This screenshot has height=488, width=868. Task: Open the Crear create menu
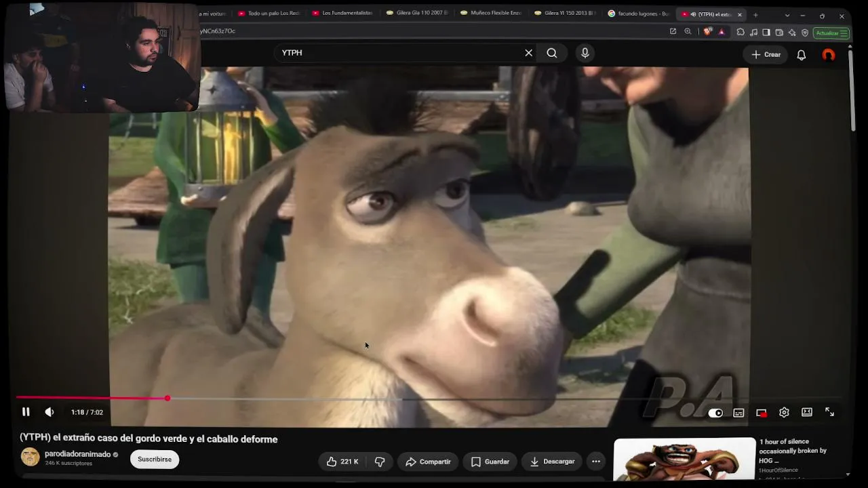tap(766, 55)
